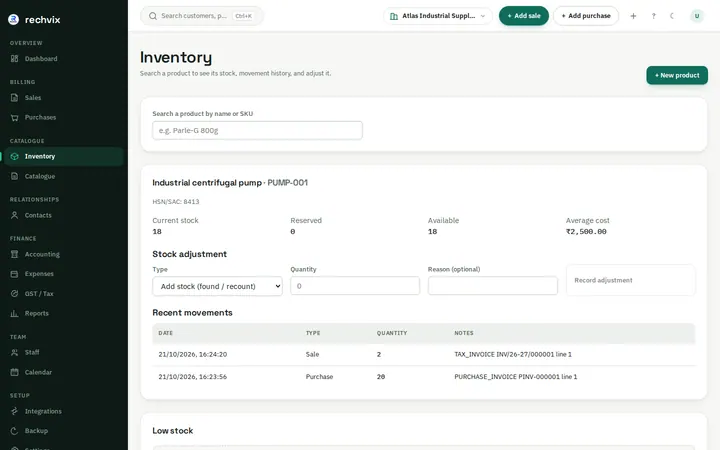Viewport: 720px width, 450px height.
Task: Focus the product name or SKU search box
Action: click(x=257, y=130)
